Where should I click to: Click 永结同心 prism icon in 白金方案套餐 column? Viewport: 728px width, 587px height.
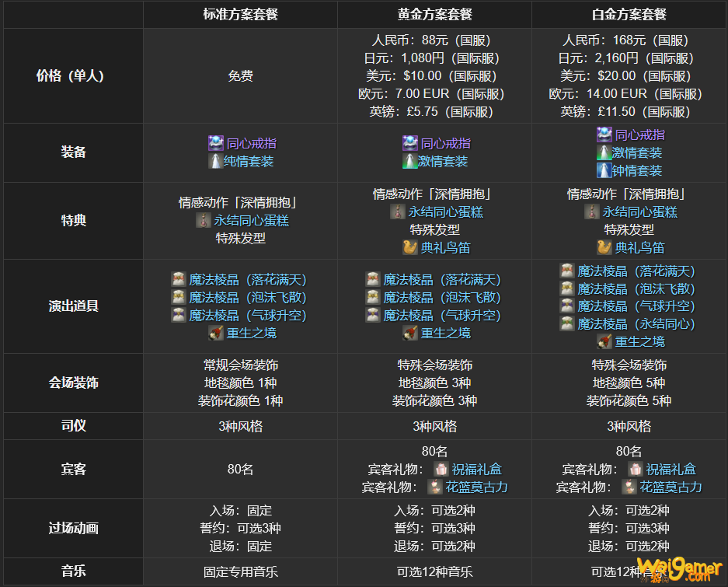coord(567,323)
